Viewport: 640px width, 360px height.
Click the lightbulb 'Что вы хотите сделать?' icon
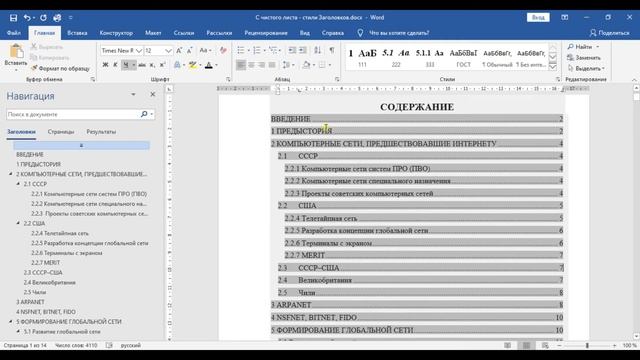(360, 33)
